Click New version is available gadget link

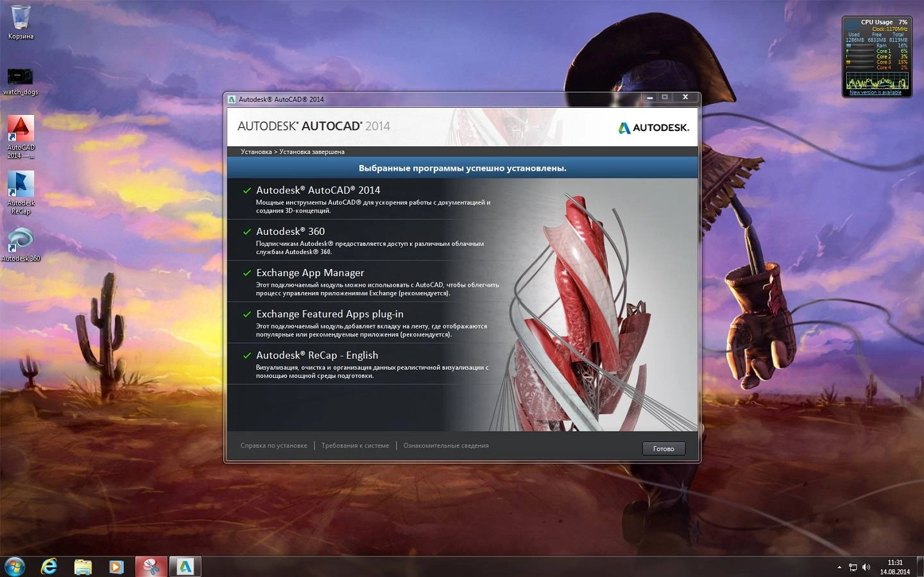875,92
